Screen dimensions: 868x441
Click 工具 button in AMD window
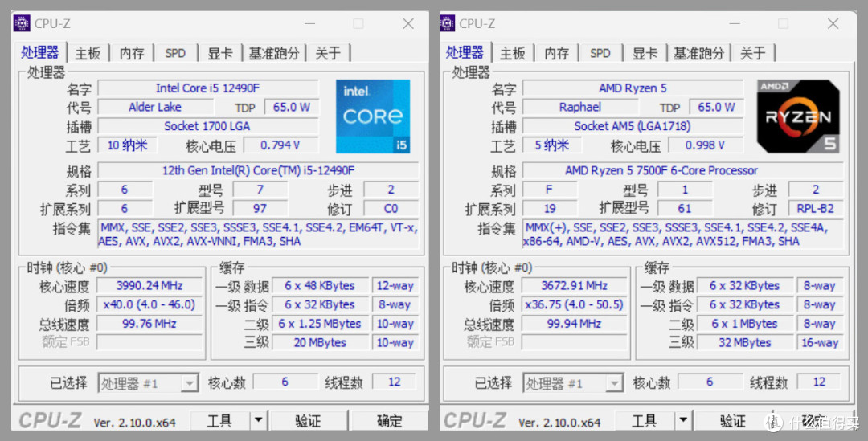pos(645,421)
